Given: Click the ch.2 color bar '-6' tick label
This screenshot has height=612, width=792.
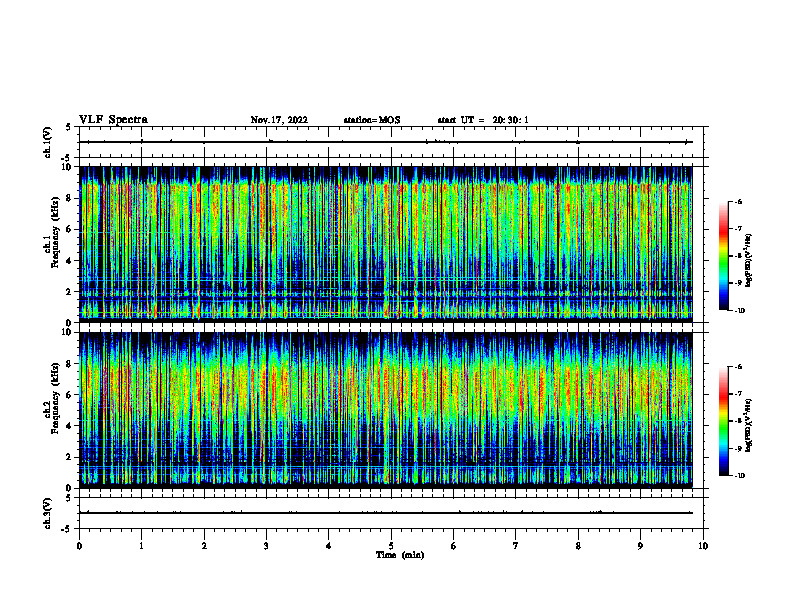Looking at the screenshot, I should click(738, 367).
